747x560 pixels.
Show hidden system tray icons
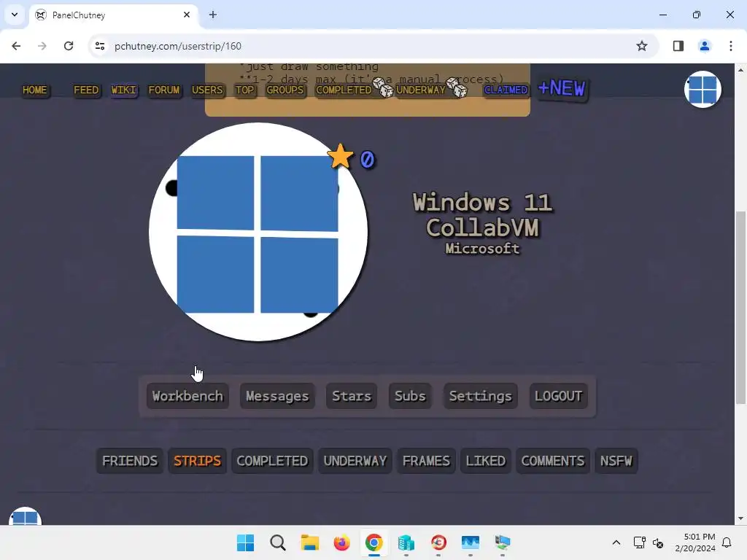click(x=616, y=542)
